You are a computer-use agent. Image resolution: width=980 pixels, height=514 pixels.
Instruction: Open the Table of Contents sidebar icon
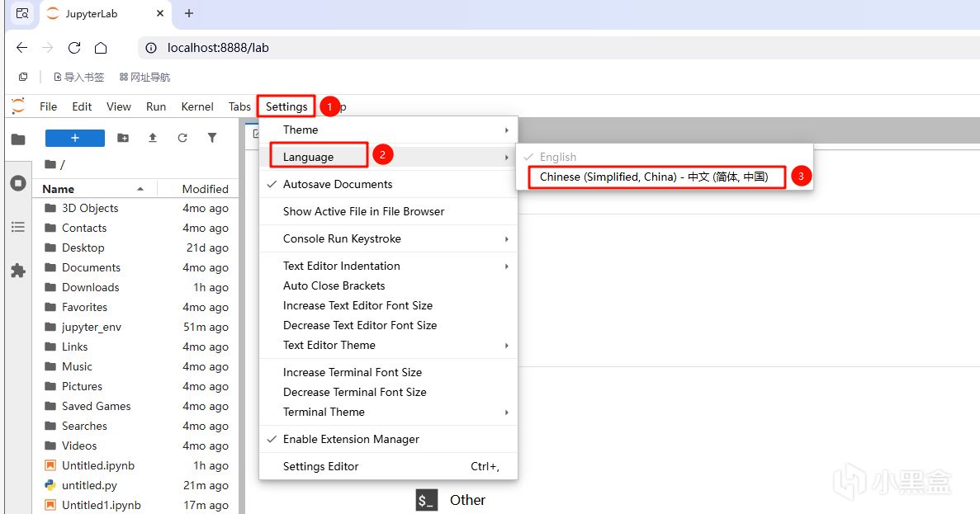point(18,227)
